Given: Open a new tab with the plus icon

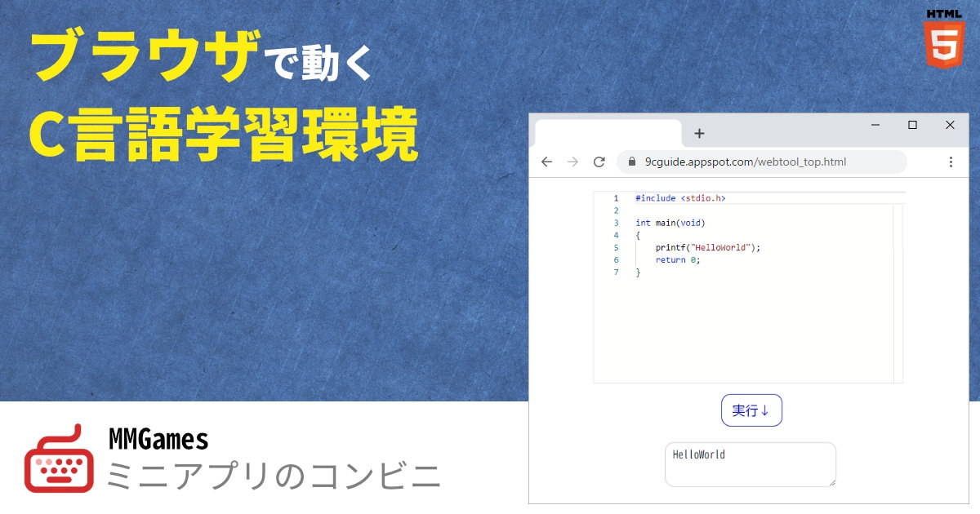Looking at the screenshot, I should 699,133.
